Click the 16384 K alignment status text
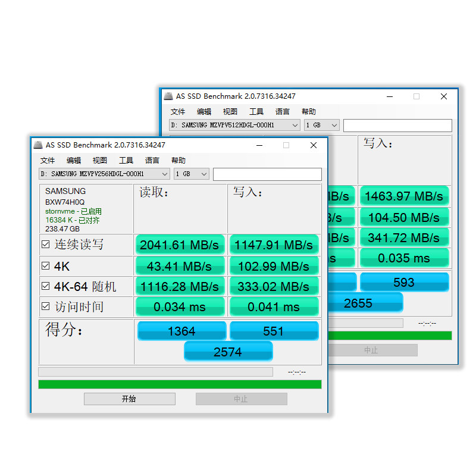Viewport: 476px width, 476px height. point(72,220)
